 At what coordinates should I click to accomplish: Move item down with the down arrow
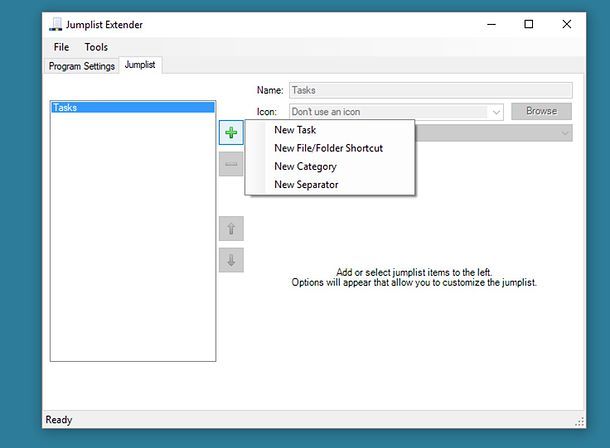[x=231, y=260]
